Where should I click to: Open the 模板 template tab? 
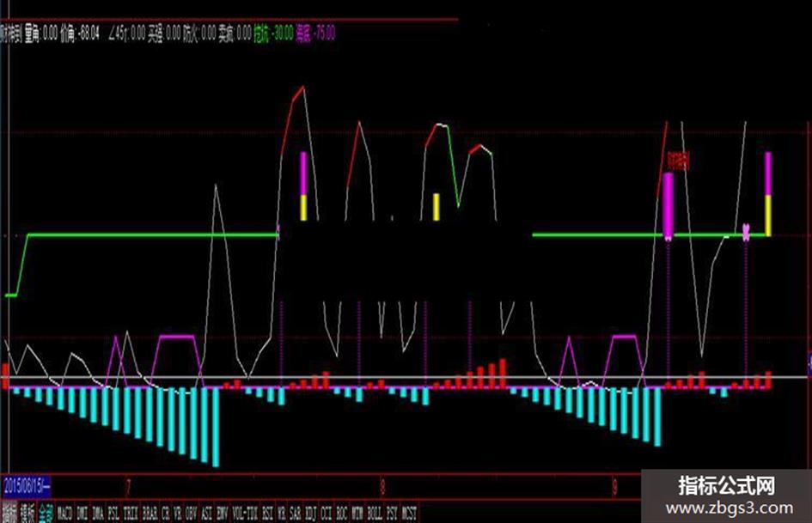coord(27,514)
